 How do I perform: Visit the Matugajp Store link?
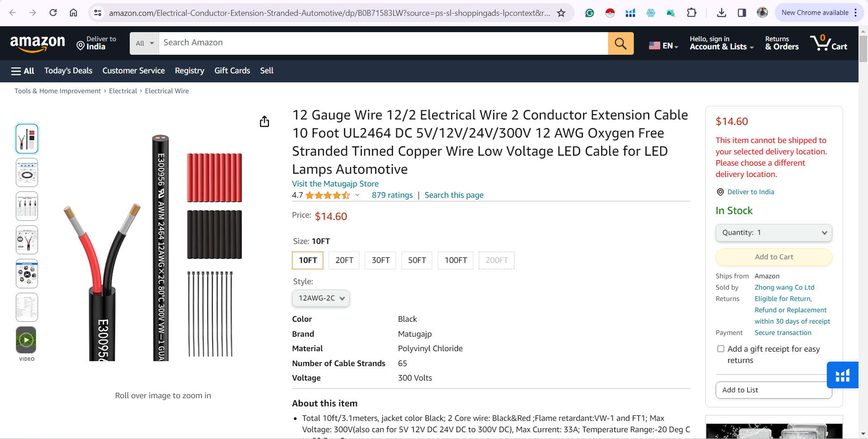(335, 184)
